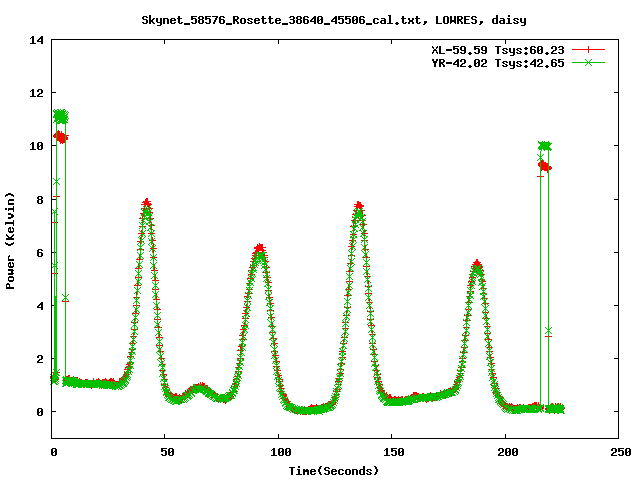Viewport: 640px width, 480px height.
Task: Click the x-axis tick label 250
Action: [620, 452]
